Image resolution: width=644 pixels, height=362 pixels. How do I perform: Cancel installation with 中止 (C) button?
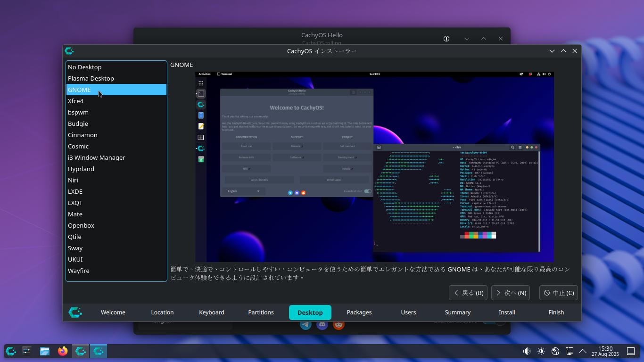pos(558,293)
